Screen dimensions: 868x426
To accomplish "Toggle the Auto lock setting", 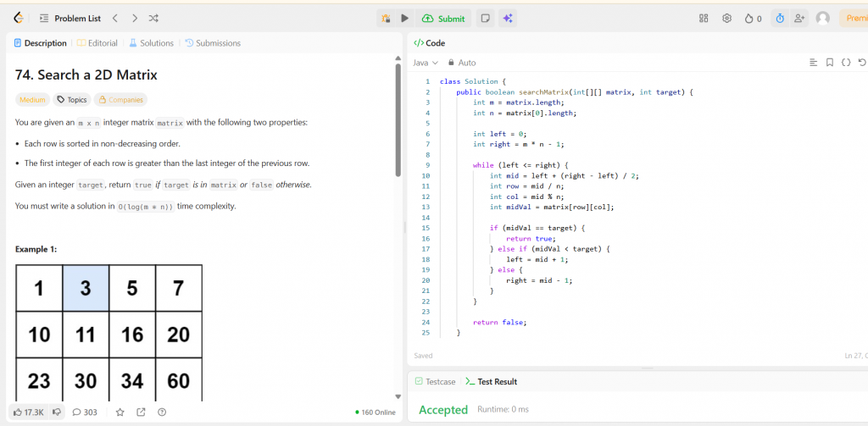I will [x=462, y=63].
